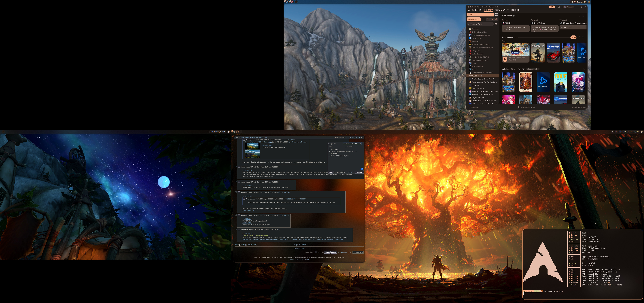Open the Games and Software filter dropdown

[474, 19]
